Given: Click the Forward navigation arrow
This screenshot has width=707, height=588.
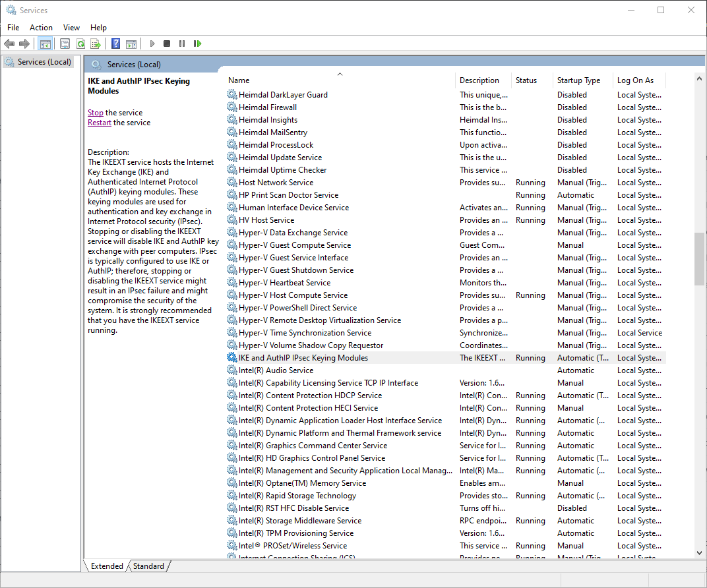Looking at the screenshot, I should pos(24,44).
